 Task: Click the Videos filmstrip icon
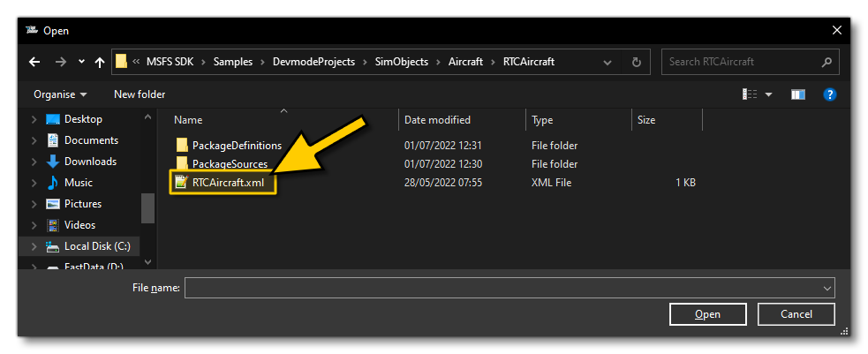[x=53, y=224]
